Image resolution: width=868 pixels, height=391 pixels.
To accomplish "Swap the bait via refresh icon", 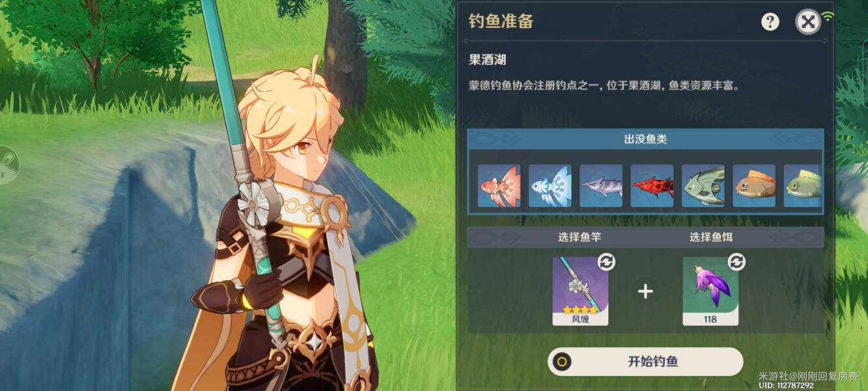I will coord(736,262).
